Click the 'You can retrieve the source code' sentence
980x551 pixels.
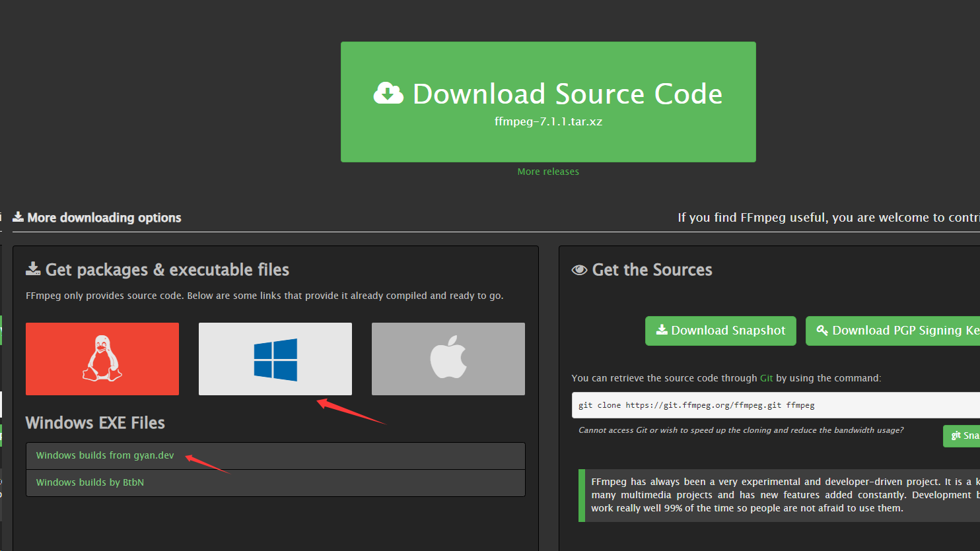726,378
